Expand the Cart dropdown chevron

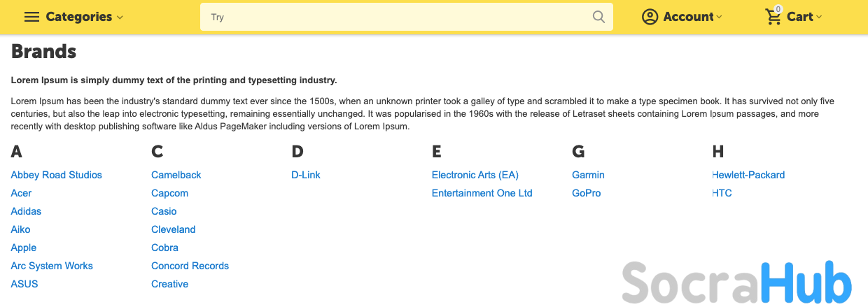coord(820,17)
